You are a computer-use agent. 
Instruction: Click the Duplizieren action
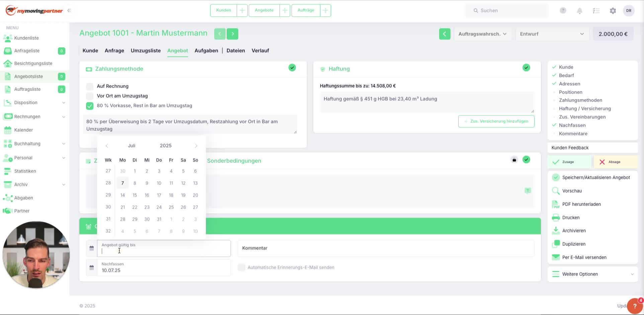click(x=569, y=244)
